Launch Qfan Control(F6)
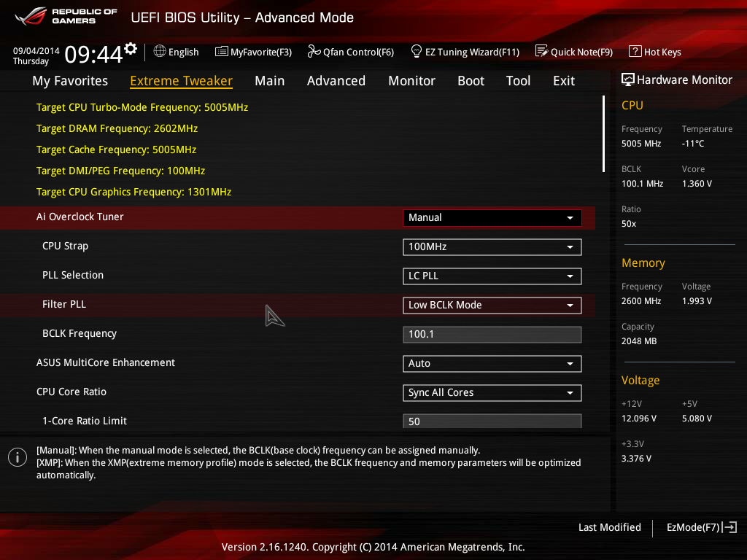747x560 pixels. click(351, 52)
